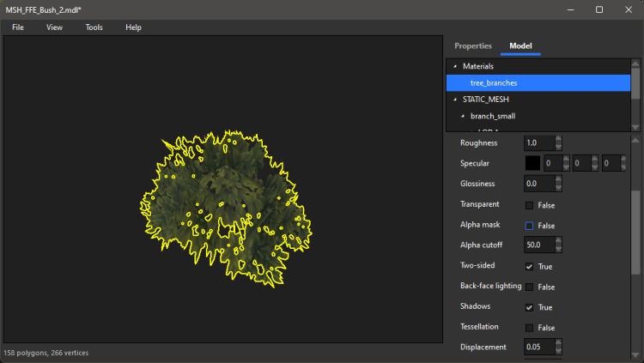The height and width of the screenshot is (363, 644).
Task: Enable the Transparent checkbox
Action: point(530,205)
